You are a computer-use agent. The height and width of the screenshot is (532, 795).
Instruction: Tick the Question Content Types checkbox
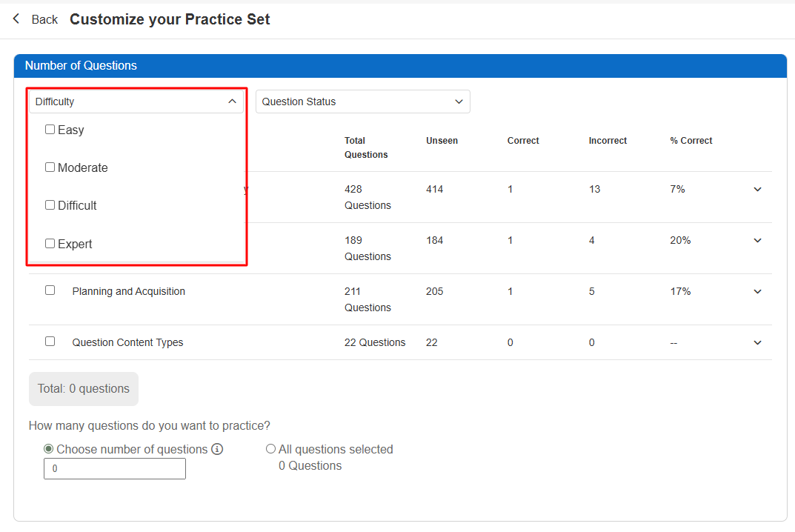(x=50, y=342)
